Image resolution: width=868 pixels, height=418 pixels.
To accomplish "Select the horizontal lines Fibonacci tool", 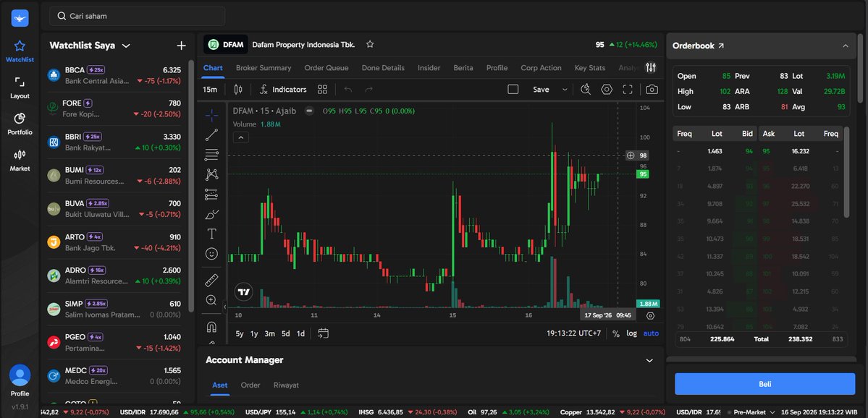I will pyautogui.click(x=211, y=154).
